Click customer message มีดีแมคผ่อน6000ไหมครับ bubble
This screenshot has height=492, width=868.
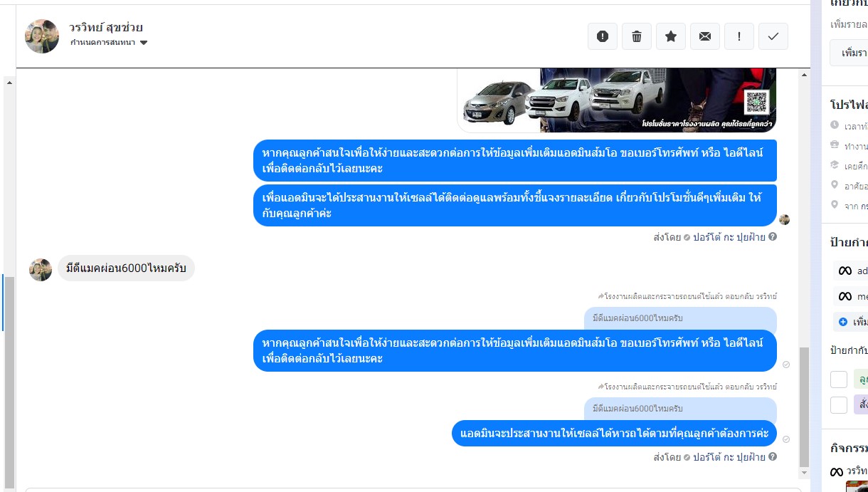click(126, 268)
